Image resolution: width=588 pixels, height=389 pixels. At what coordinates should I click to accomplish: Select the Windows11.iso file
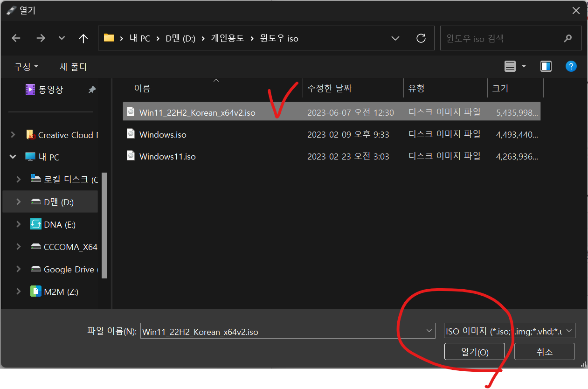pyautogui.click(x=332, y=156)
